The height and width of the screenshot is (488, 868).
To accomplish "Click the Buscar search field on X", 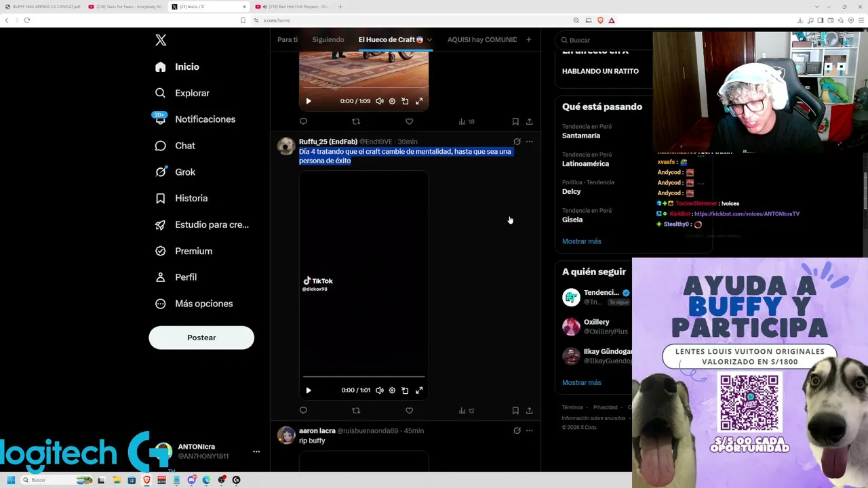I will pyautogui.click(x=604, y=40).
